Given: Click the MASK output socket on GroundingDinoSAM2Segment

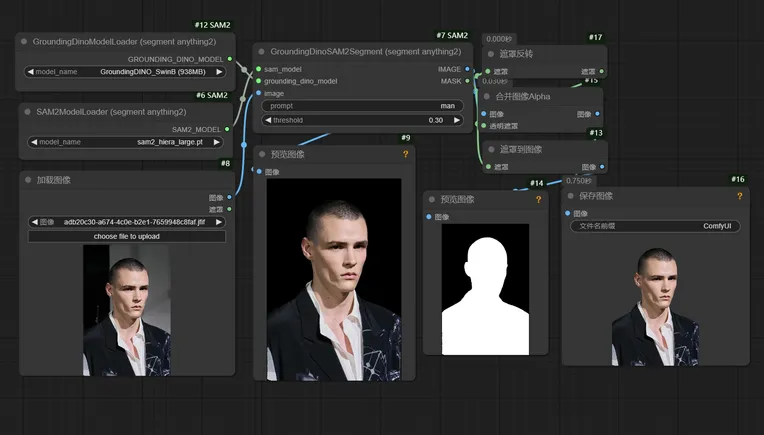Looking at the screenshot, I should point(469,81).
